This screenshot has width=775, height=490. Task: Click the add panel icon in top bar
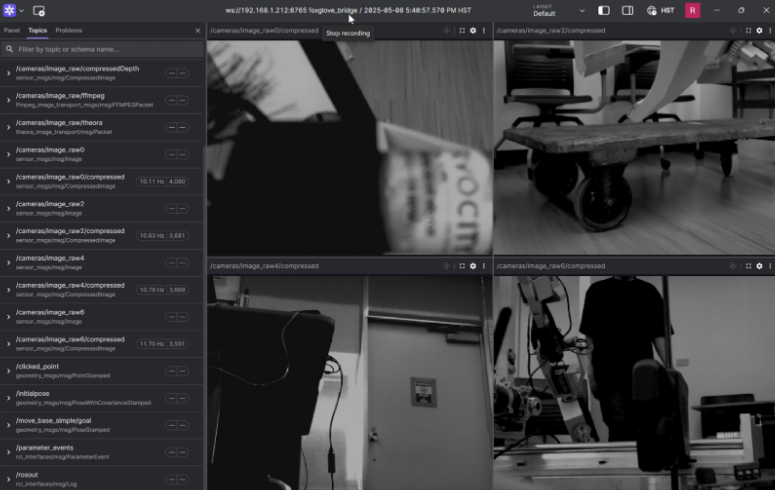[x=39, y=10]
